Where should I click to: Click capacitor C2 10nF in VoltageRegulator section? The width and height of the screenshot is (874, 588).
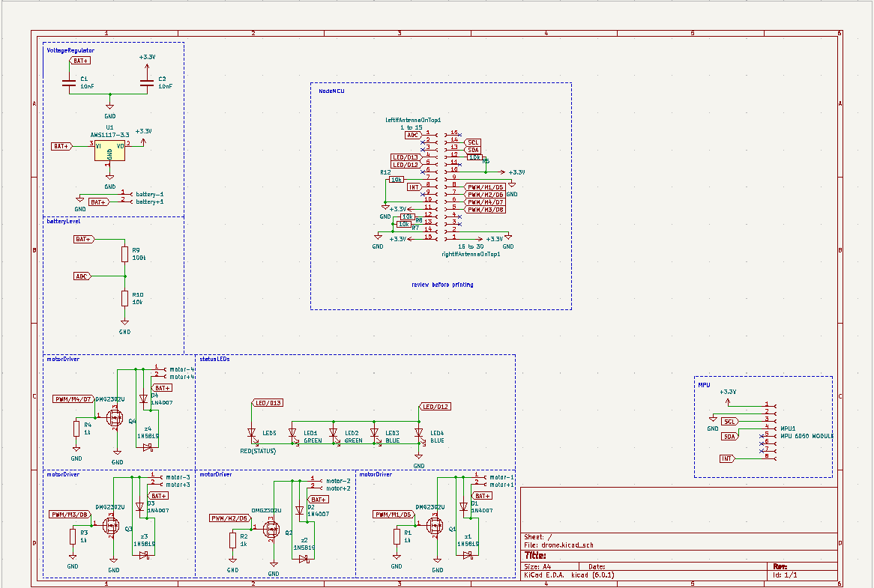point(148,81)
